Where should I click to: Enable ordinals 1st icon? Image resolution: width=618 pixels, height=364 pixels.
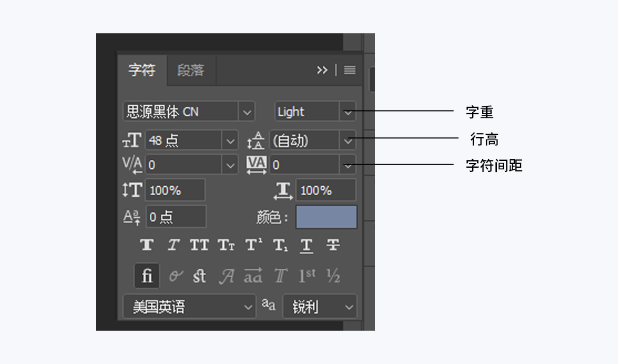(x=307, y=275)
